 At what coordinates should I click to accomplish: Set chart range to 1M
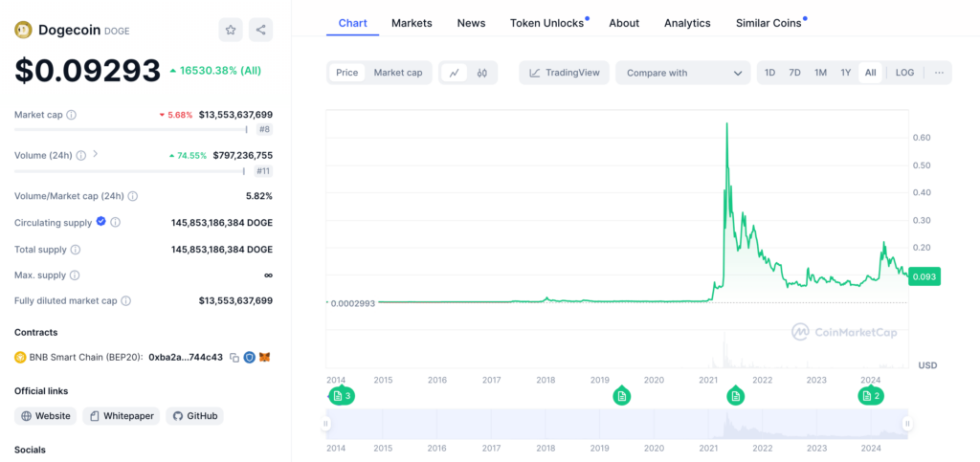pyautogui.click(x=820, y=73)
